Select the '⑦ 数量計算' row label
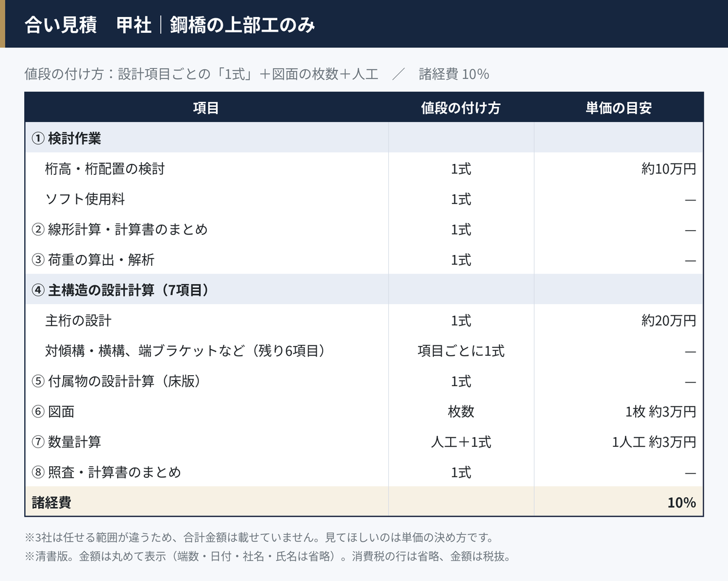Screen dimensions: 728x581 pyautogui.click(x=66, y=442)
